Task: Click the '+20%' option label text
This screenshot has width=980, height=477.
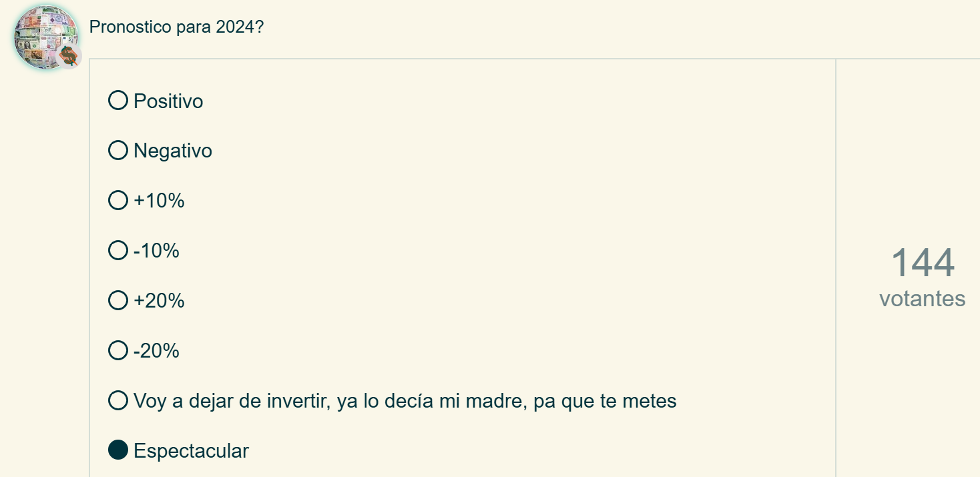Action: 159,301
